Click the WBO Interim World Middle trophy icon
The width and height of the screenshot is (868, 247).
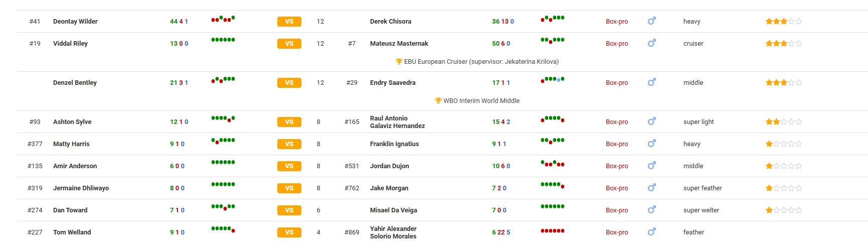pos(438,101)
